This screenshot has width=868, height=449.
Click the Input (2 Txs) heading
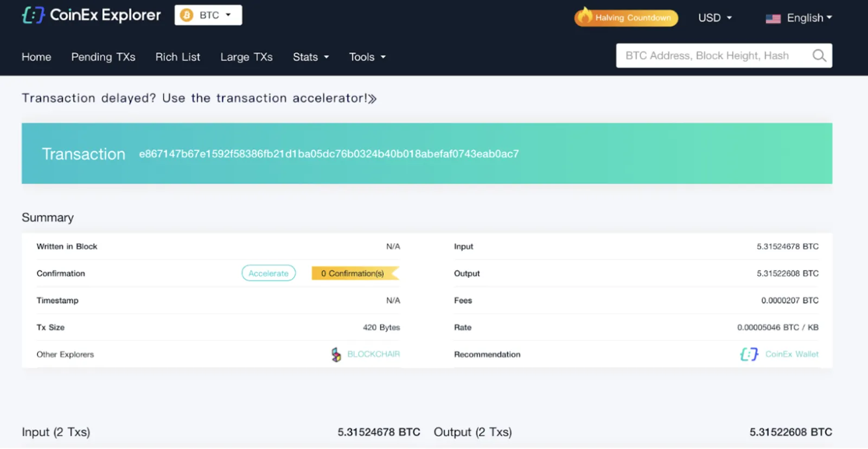pos(56,432)
